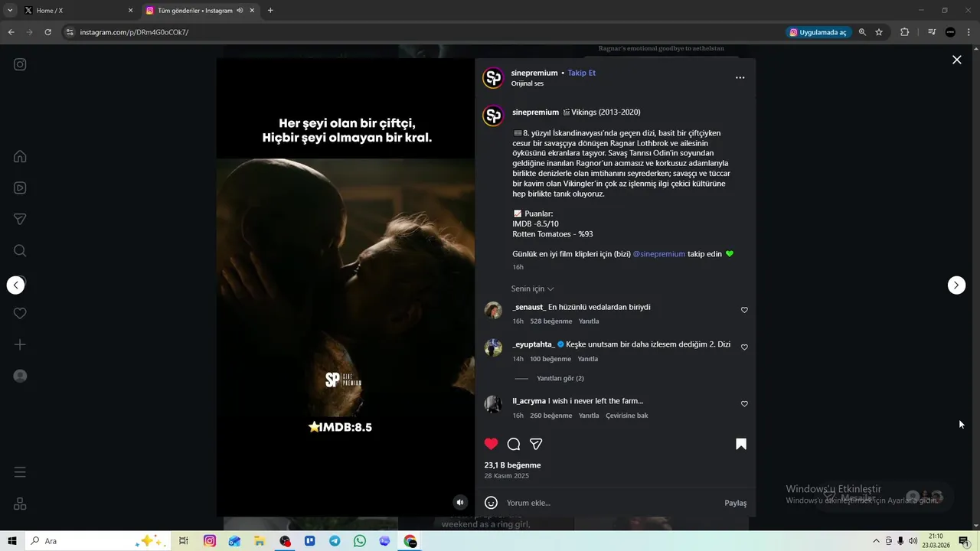This screenshot has height=551, width=980.
Task: Create new post with plus icon
Action: (20, 344)
